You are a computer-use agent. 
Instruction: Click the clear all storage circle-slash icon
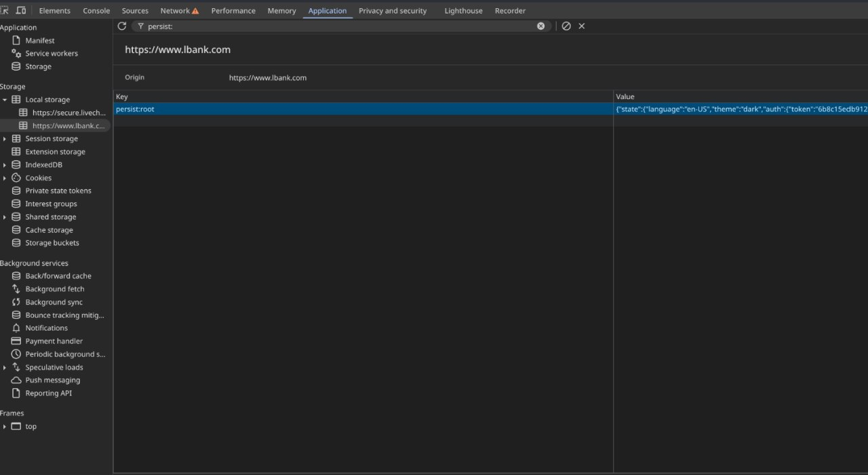(566, 26)
